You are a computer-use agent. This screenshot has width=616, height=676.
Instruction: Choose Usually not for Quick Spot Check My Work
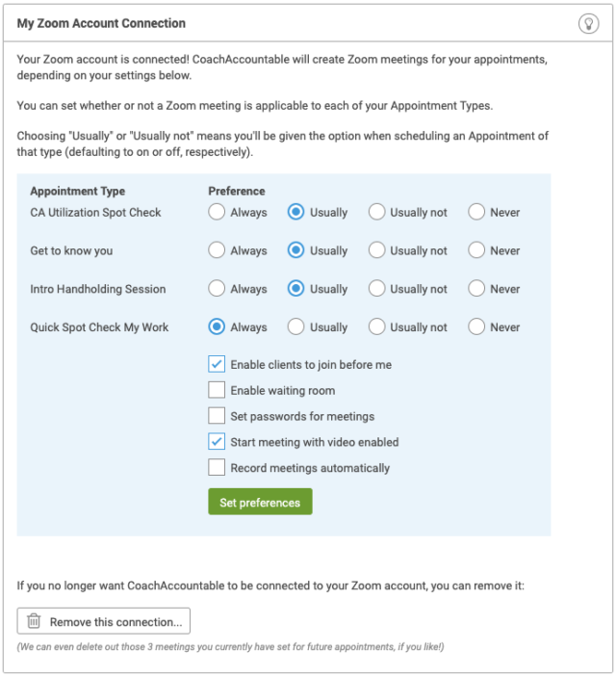pos(376,326)
